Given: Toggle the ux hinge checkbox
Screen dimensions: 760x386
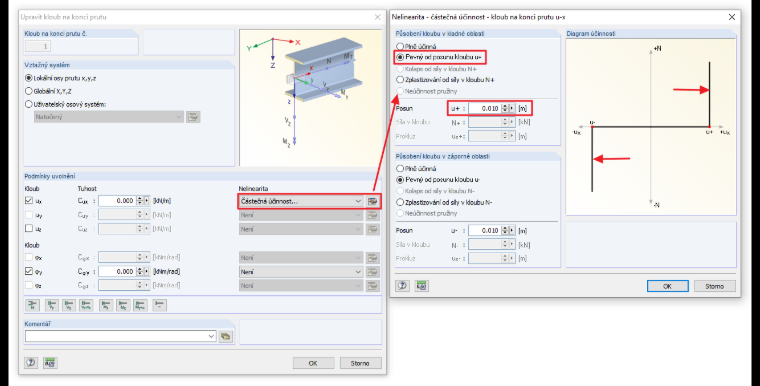Looking at the screenshot, I should pos(29,201).
